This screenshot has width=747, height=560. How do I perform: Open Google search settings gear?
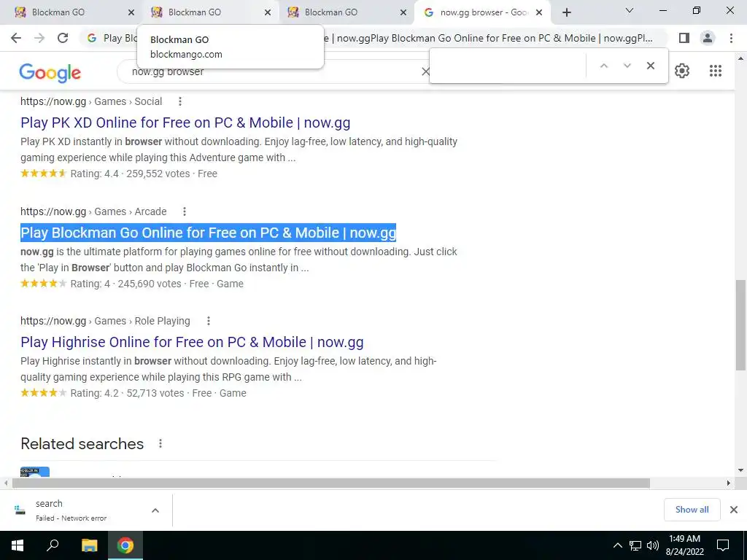coord(682,71)
